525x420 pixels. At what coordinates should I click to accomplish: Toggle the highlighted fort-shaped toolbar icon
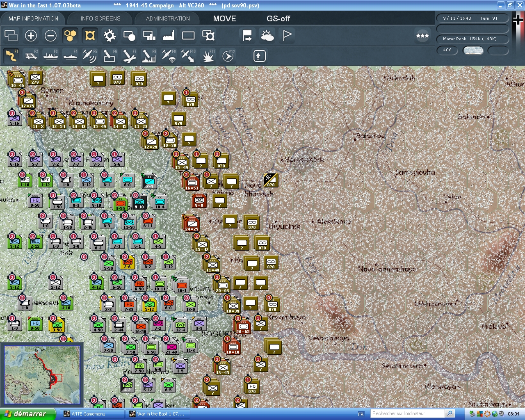pos(90,36)
